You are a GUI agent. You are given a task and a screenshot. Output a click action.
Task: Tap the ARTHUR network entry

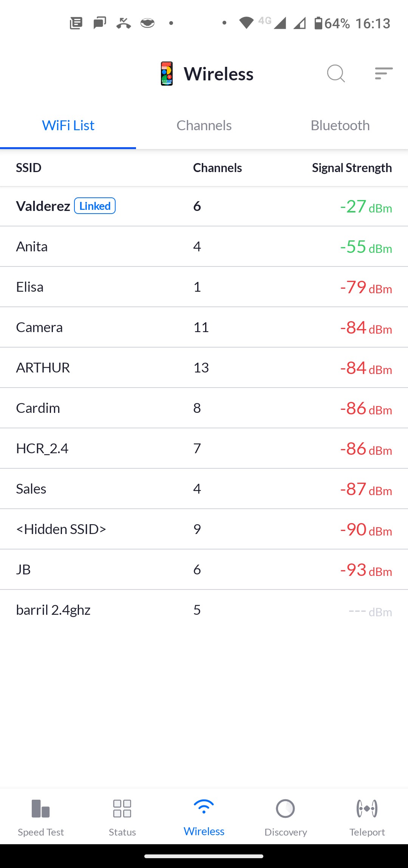(x=204, y=368)
